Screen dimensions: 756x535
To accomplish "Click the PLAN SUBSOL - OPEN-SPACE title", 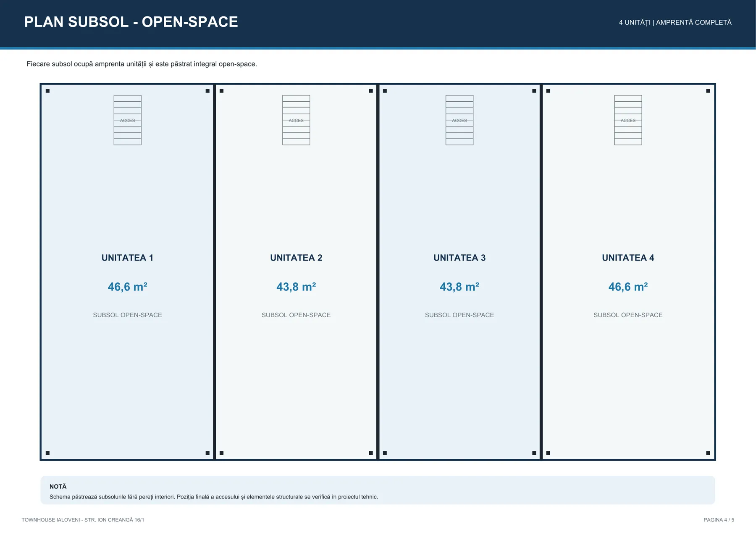I will 131,22.
